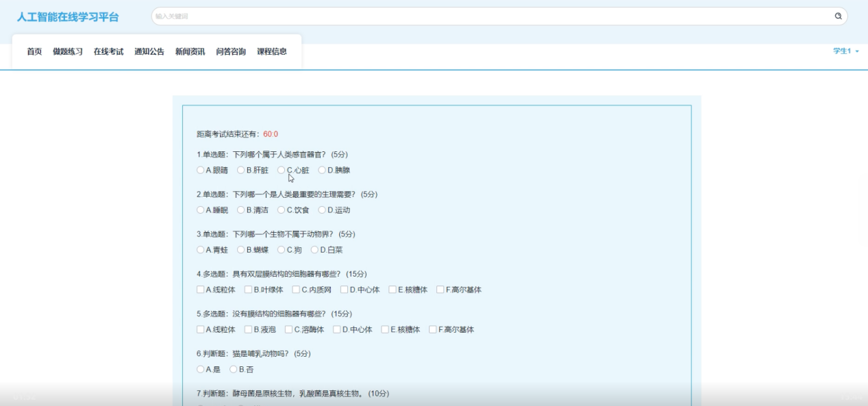Open 在线考试 menu item

coord(108,51)
